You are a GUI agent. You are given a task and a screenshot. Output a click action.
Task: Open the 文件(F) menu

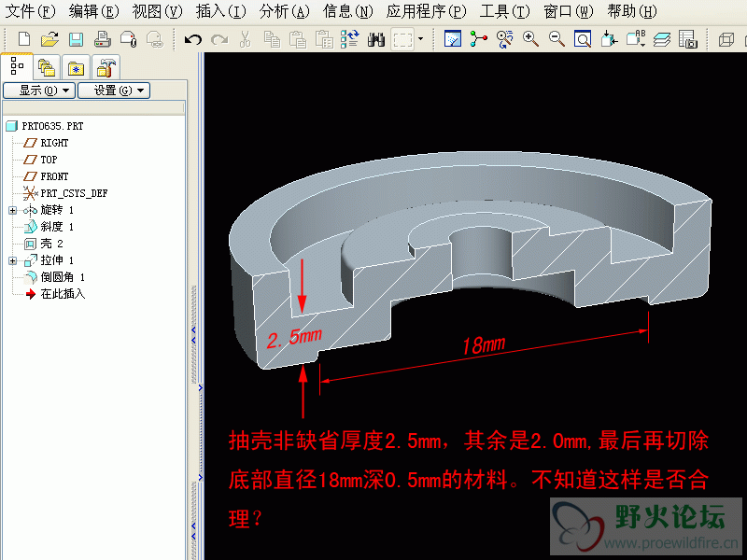coord(31,11)
